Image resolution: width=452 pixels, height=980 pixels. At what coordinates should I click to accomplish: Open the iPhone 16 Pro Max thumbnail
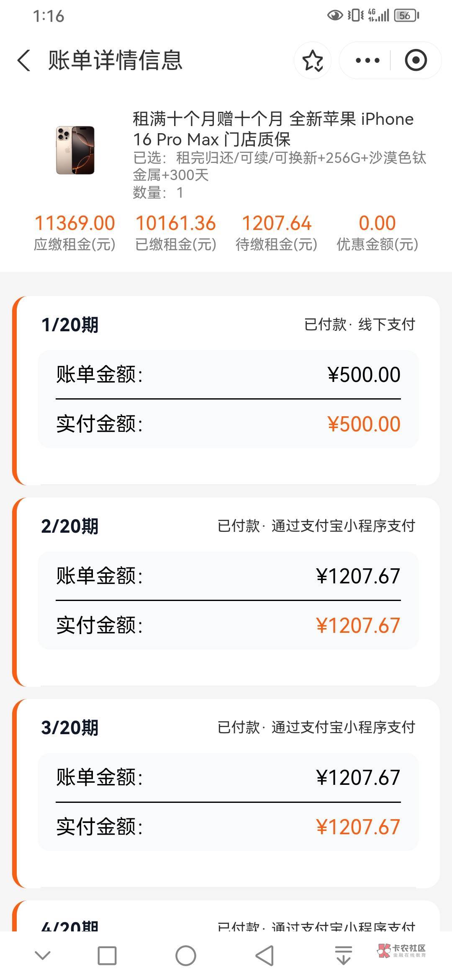coord(75,150)
